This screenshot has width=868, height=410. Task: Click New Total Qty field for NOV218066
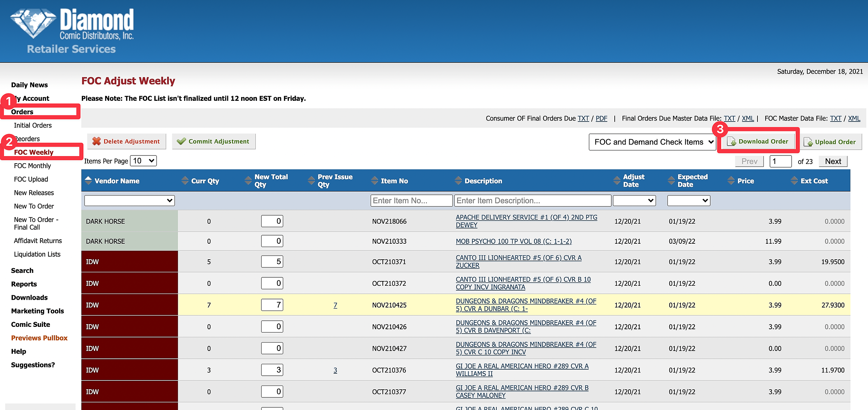[272, 221]
